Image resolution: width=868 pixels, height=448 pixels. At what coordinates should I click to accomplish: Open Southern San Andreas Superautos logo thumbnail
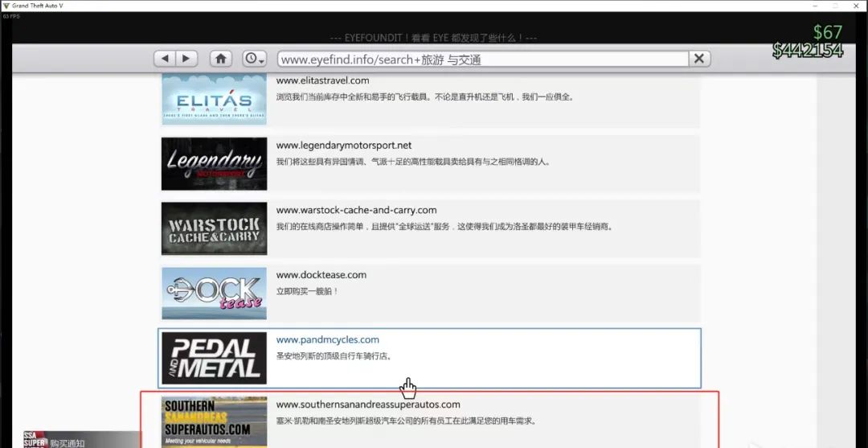(x=215, y=422)
